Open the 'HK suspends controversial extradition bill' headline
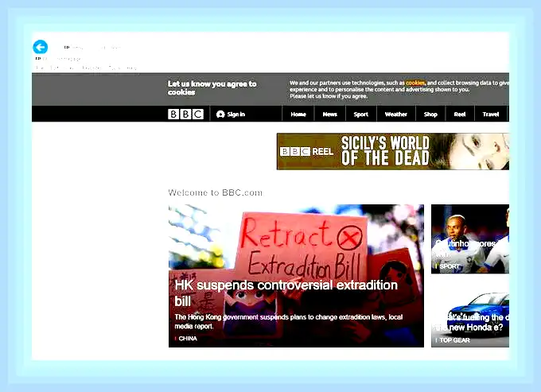This screenshot has width=541, height=392. pos(286,293)
